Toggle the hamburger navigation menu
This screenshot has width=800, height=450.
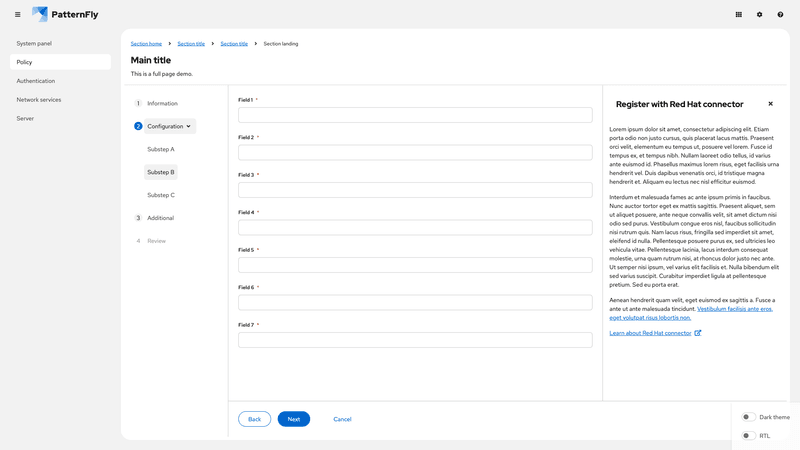[18, 14]
